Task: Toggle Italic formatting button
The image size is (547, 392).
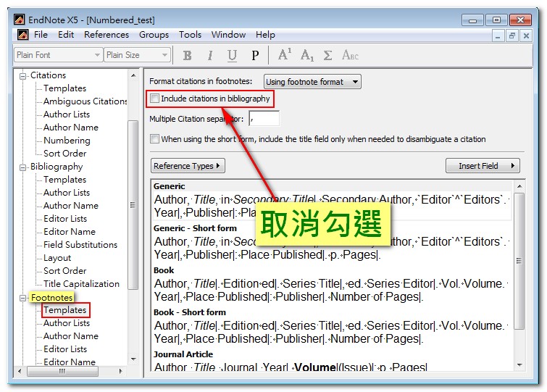Action: [209, 56]
